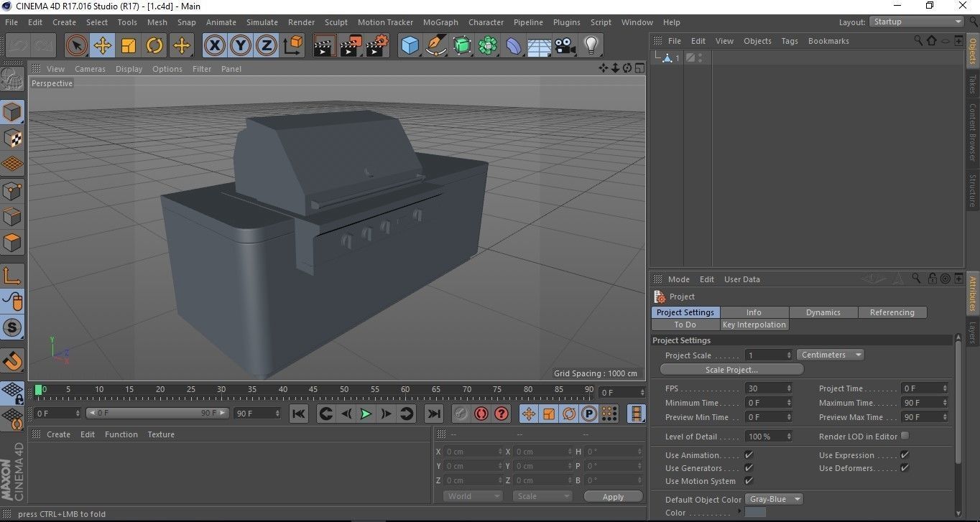Click Make Editable icon in sidebar
This screenshot has width=980, height=522.
coord(12,79)
